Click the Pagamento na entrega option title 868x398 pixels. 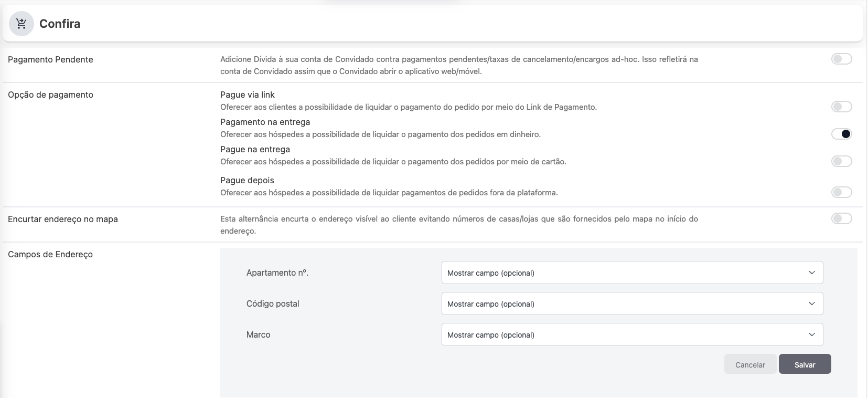pos(265,122)
